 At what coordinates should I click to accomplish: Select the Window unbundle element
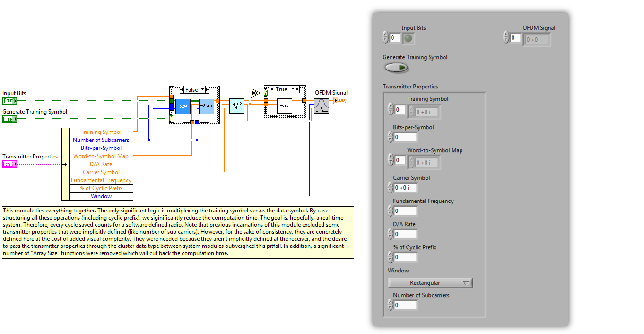pos(101,196)
